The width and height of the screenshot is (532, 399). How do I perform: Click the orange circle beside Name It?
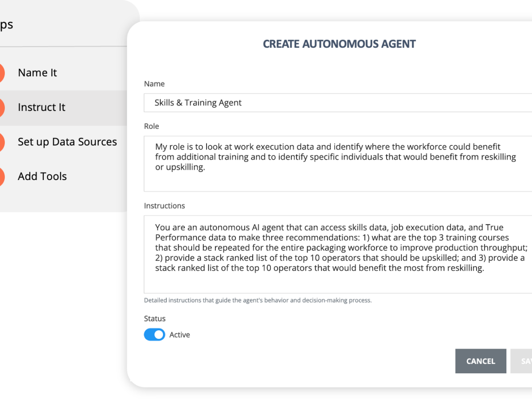(1, 73)
